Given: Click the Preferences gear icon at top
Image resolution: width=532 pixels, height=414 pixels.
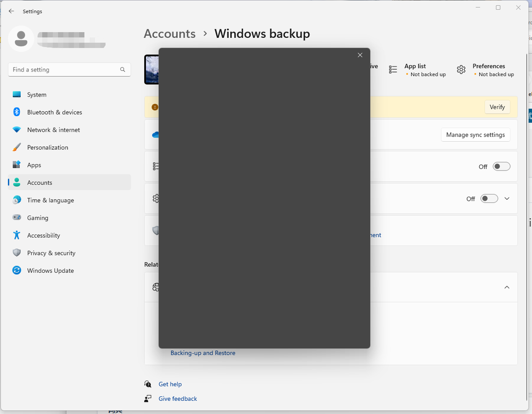Looking at the screenshot, I should (461, 70).
